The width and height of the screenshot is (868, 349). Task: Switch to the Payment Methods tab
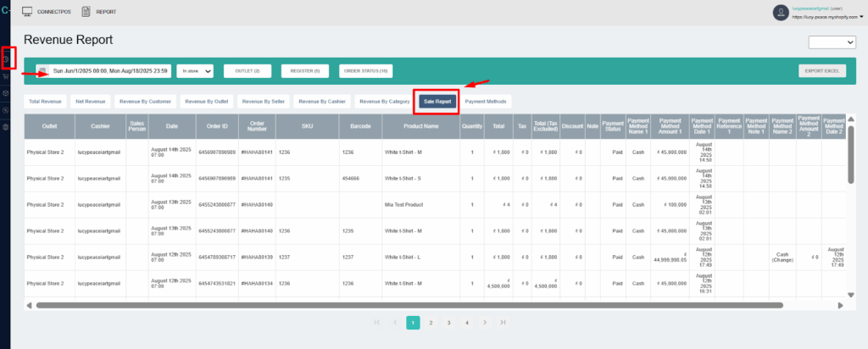click(x=486, y=102)
